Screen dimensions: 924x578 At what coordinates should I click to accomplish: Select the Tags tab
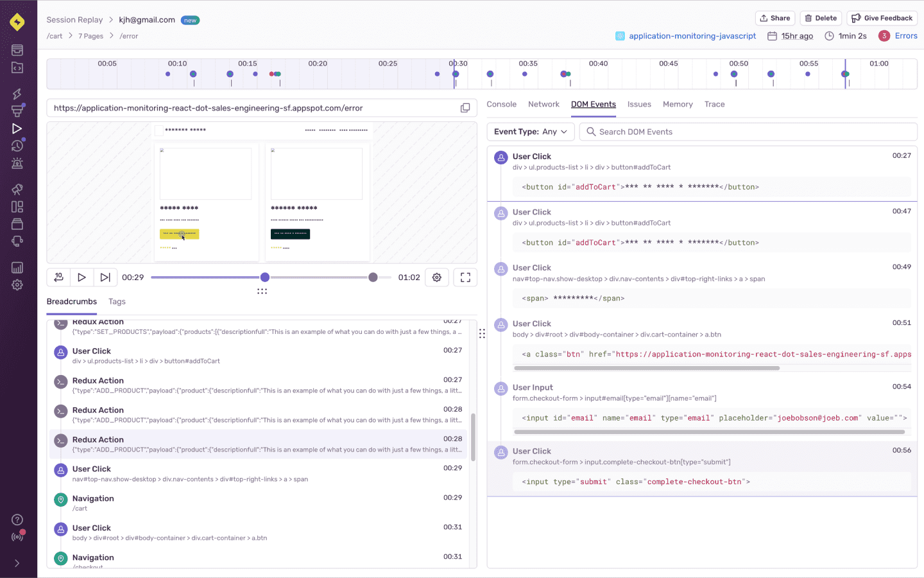coord(117,301)
